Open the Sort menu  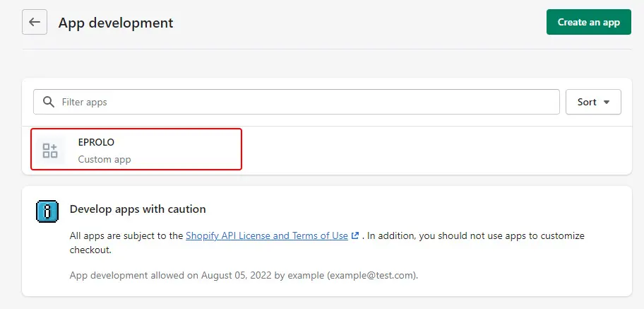tap(593, 102)
